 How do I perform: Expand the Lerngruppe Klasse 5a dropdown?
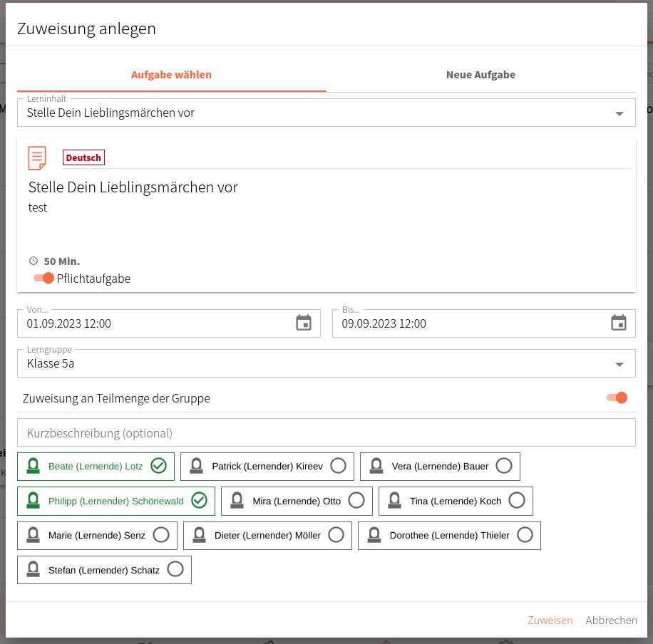tap(326, 363)
